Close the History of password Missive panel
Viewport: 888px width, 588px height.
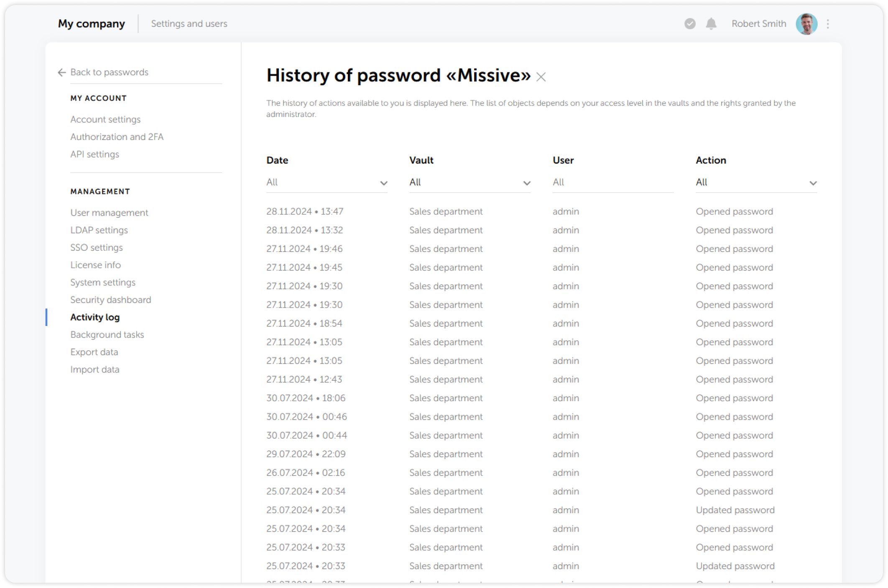coord(541,77)
